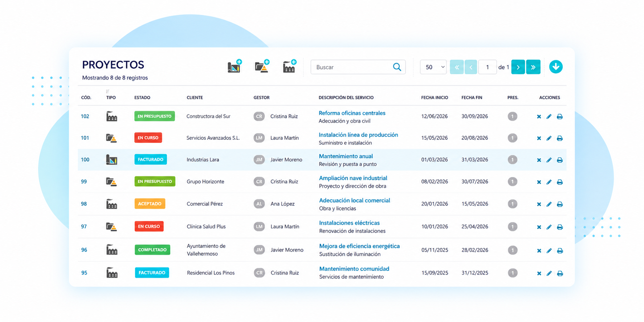
Task: Click the page number input field
Action: click(488, 67)
